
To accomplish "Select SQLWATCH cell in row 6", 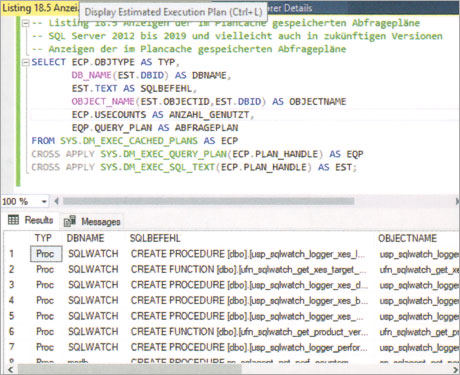I will (x=93, y=331).
